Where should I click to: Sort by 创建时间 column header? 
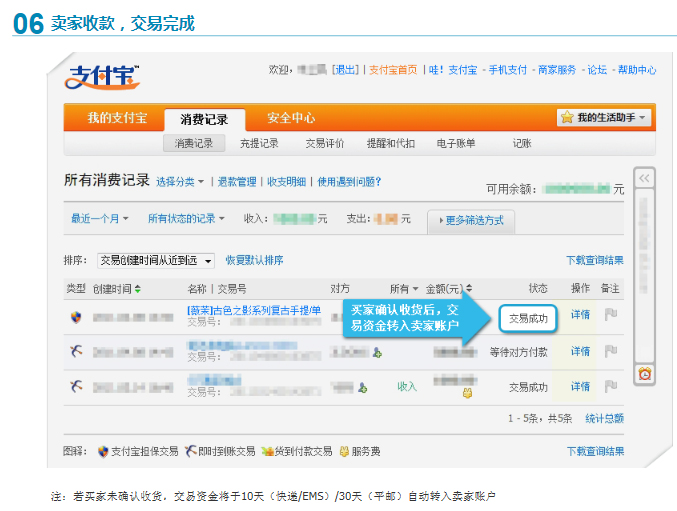(x=117, y=288)
